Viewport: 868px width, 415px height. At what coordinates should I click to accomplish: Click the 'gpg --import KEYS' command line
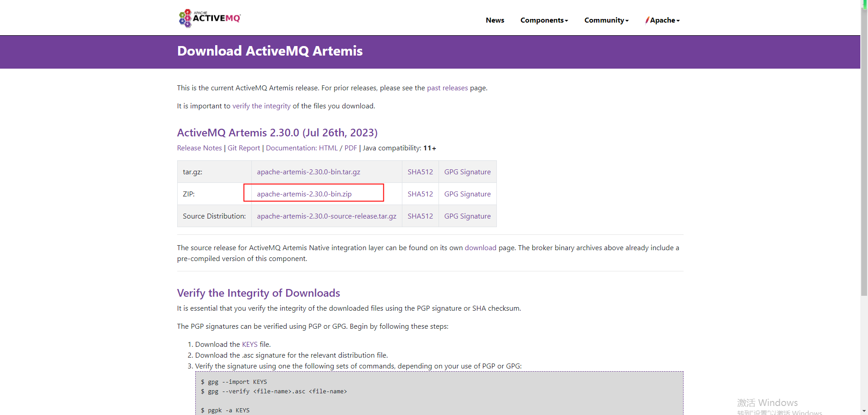click(x=234, y=382)
